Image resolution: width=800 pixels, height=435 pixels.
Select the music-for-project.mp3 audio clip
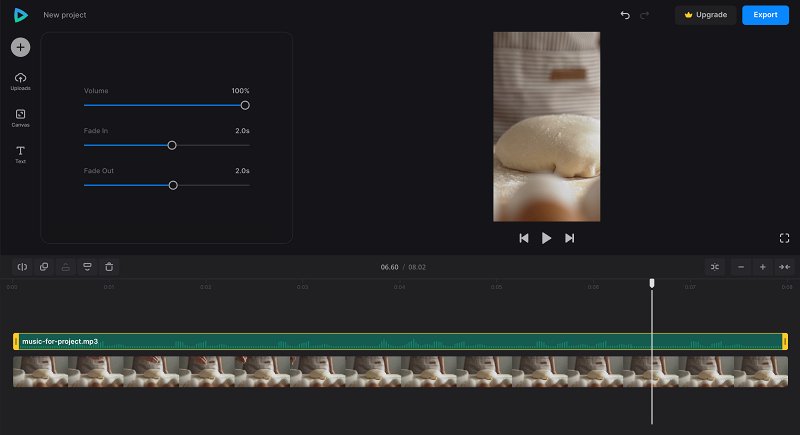tap(401, 341)
